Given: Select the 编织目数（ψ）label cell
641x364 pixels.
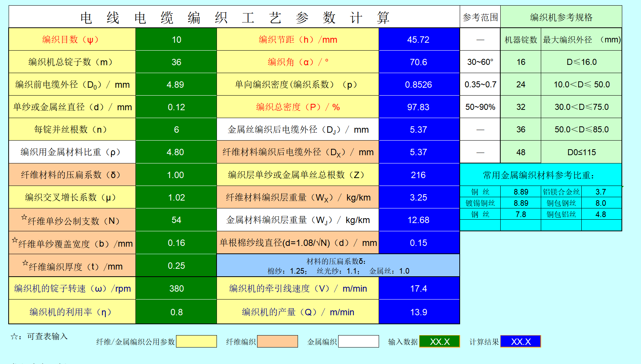Looking at the screenshot, I should coord(72,39).
